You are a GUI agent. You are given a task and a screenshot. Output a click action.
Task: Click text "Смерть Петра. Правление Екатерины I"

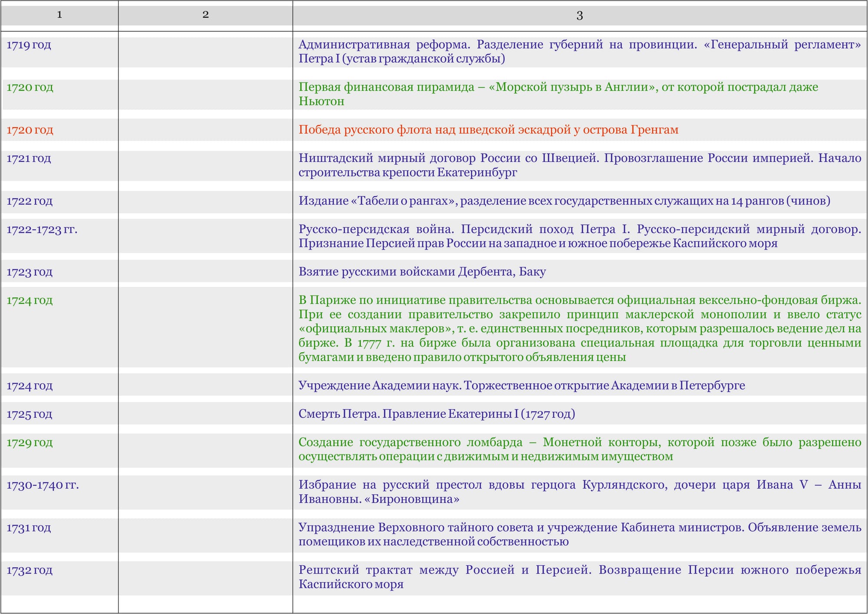[x=408, y=414]
